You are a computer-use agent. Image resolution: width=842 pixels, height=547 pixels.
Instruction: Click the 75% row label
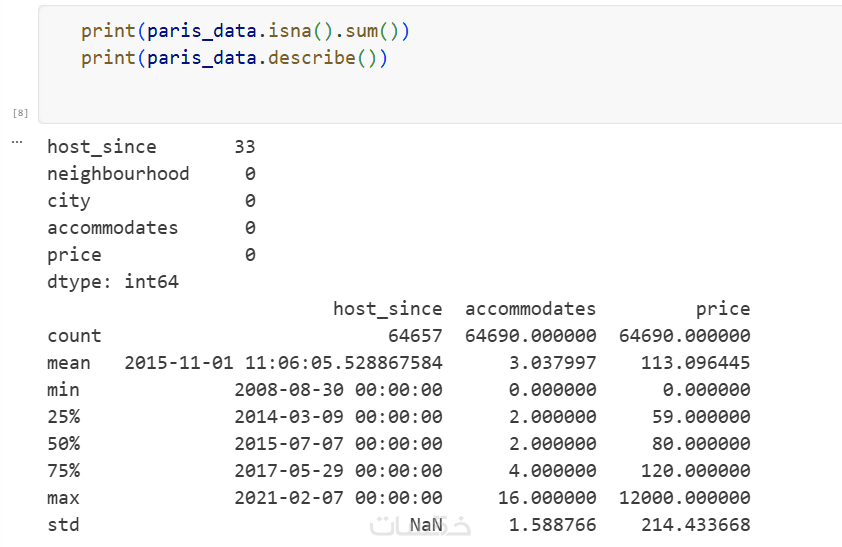[63, 471]
